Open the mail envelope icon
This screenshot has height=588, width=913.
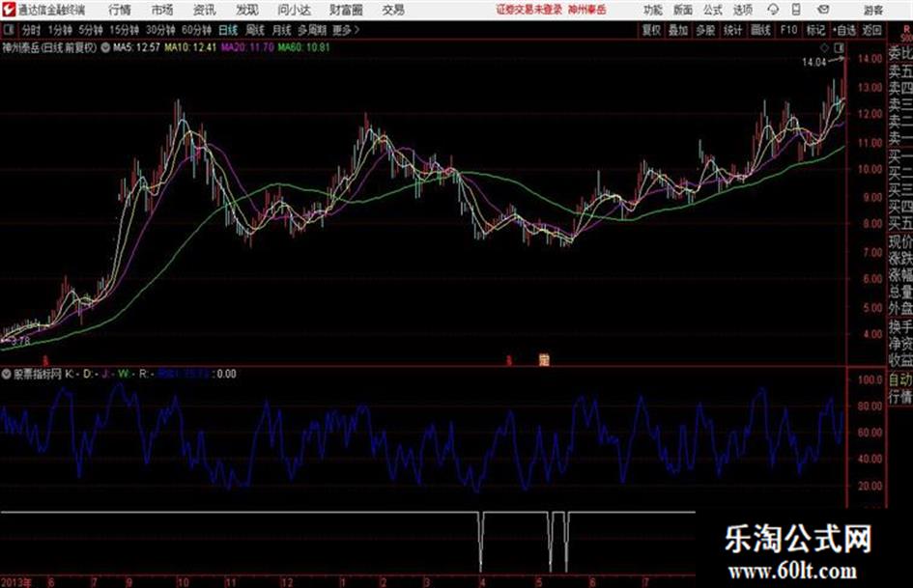tap(823, 10)
